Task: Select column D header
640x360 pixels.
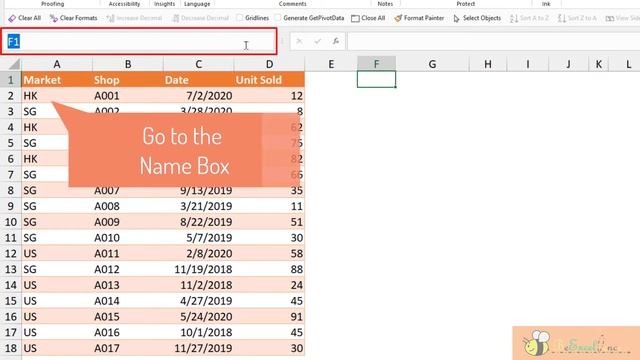Action: coord(269,64)
